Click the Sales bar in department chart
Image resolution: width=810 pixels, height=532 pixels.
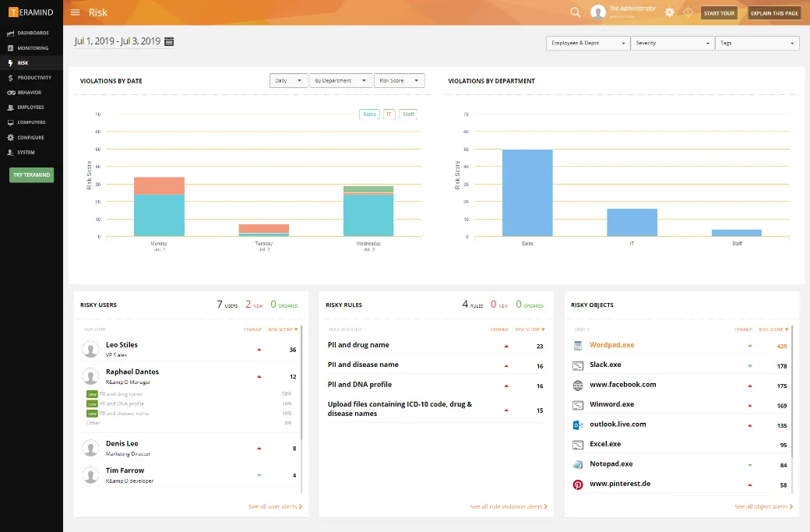click(x=527, y=192)
